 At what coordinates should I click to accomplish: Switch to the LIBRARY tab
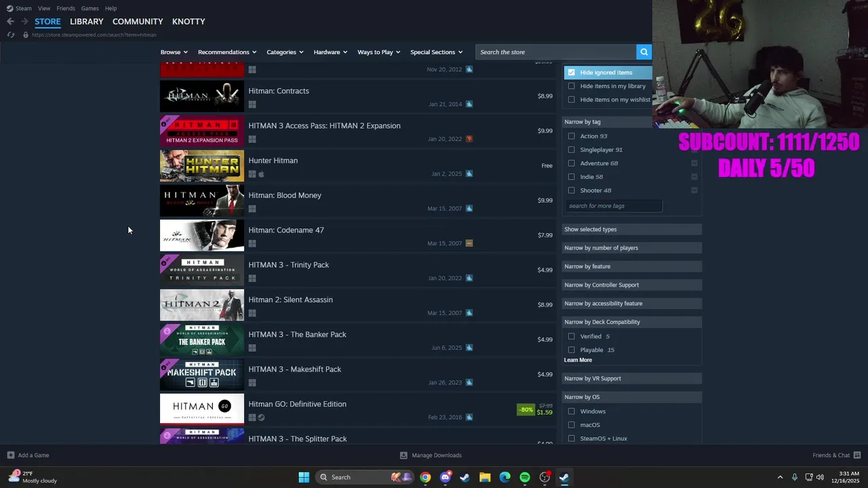(86, 22)
